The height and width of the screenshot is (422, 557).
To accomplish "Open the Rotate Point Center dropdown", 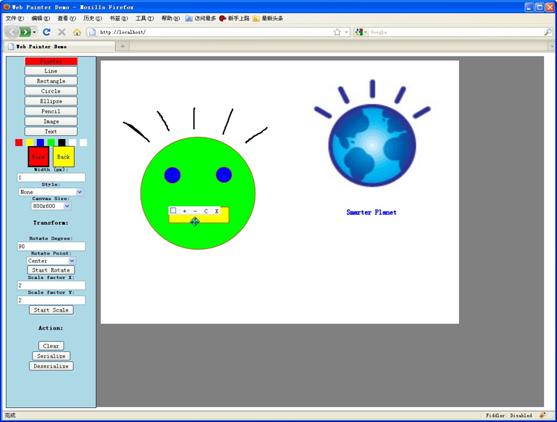I will tap(51, 261).
